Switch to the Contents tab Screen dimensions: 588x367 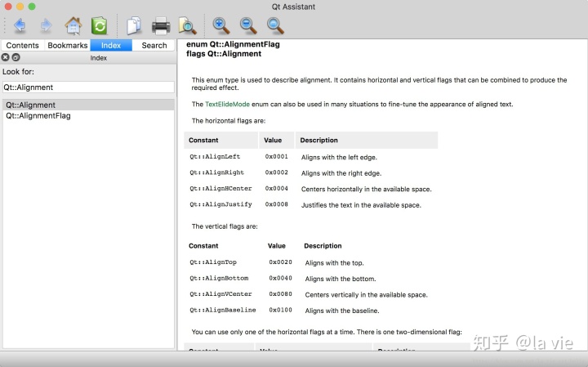tap(23, 46)
